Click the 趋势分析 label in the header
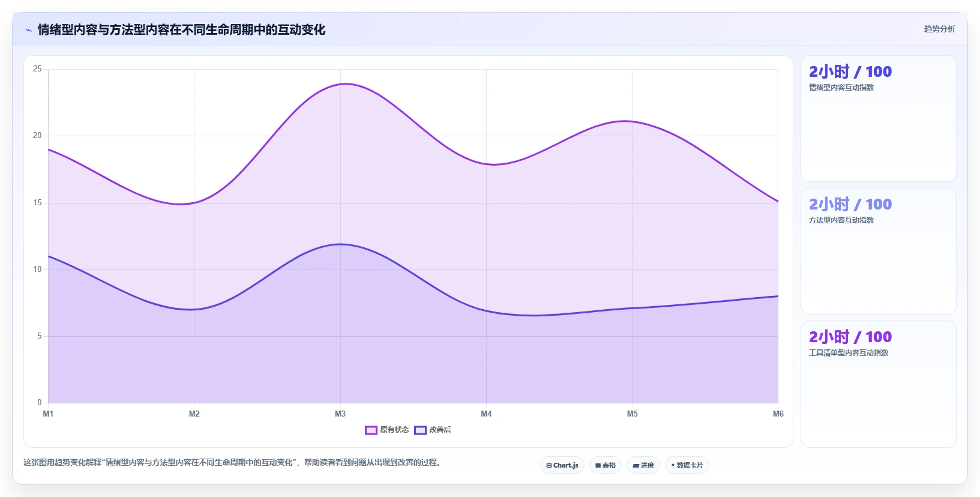This screenshot has width=980, height=497. tap(939, 29)
